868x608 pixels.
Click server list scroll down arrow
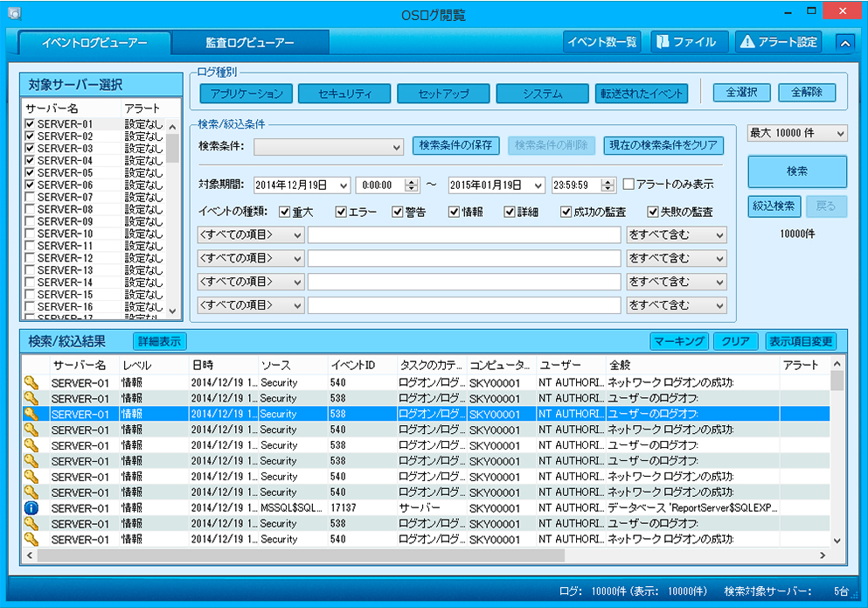(173, 311)
